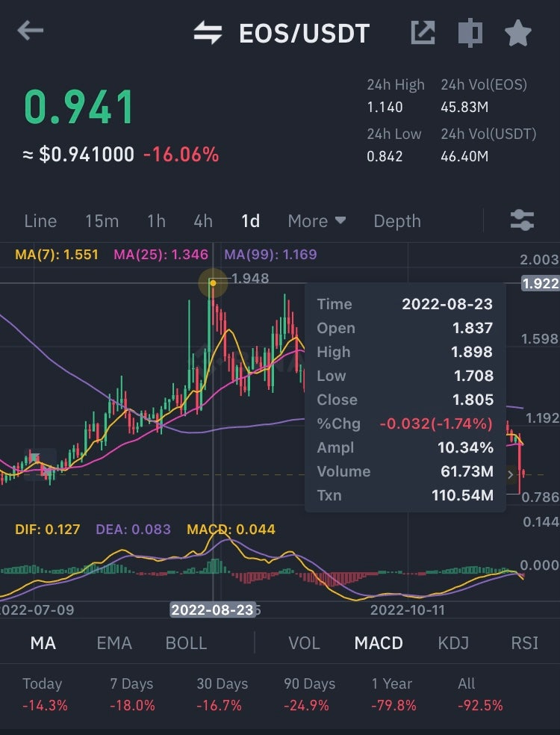Image resolution: width=560 pixels, height=735 pixels.
Task: Enable the EMA overlay indicator
Action: point(114,643)
